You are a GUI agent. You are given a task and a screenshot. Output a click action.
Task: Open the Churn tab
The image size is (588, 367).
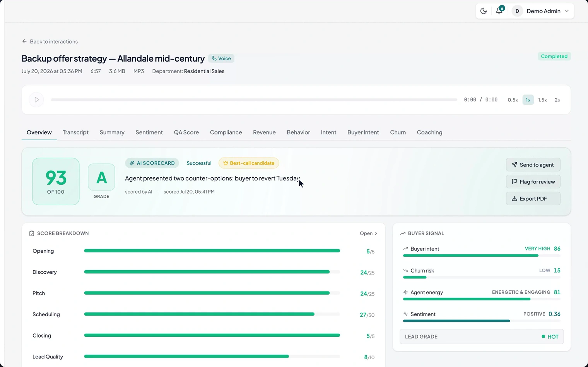tap(398, 132)
